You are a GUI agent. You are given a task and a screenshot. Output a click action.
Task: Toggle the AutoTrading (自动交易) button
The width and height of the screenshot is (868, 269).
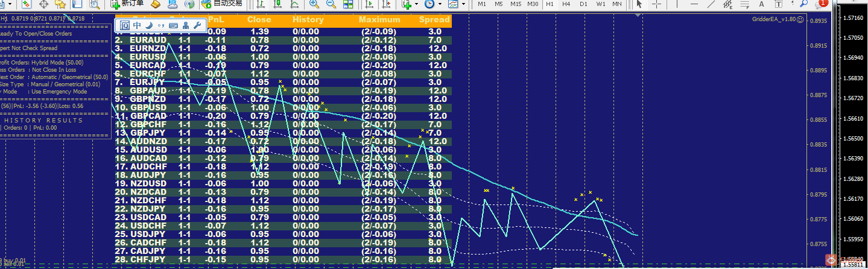[221, 4]
